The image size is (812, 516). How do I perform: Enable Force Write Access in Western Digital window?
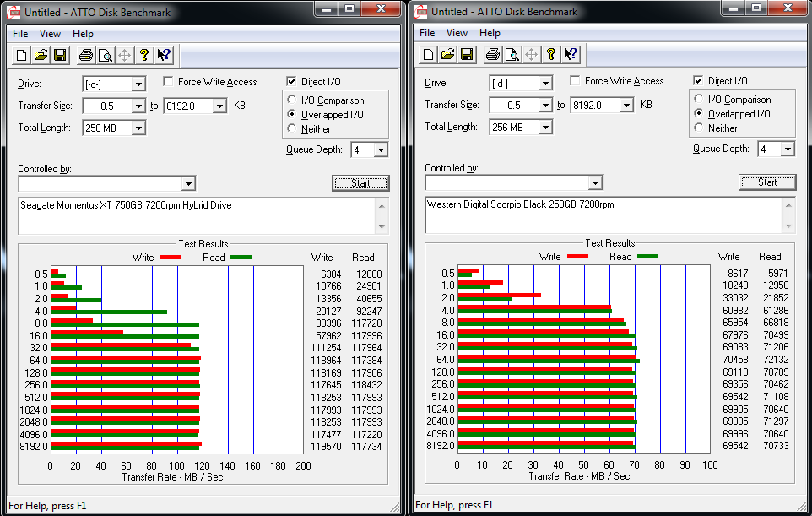click(575, 80)
